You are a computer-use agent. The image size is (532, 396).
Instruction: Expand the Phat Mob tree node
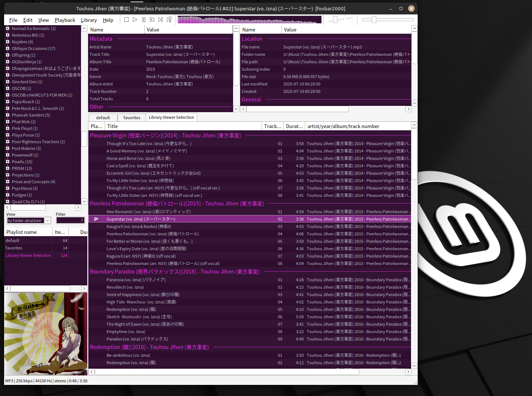click(x=7, y=122)
